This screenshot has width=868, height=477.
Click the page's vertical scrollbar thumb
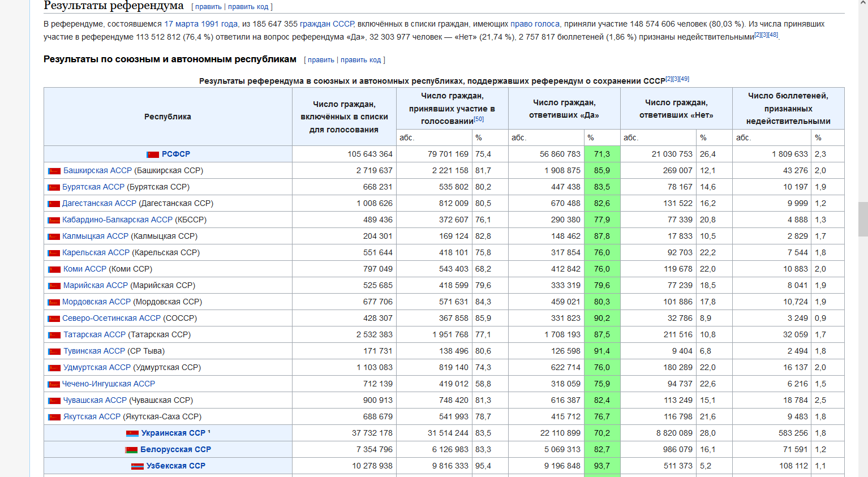tap(863, 219)
